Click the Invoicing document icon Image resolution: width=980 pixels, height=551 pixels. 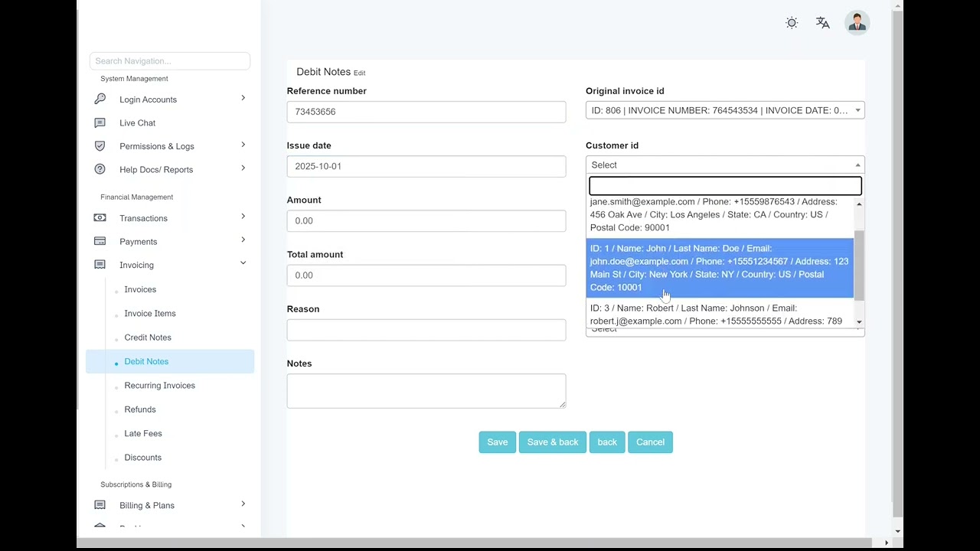[x=100, y=265]
